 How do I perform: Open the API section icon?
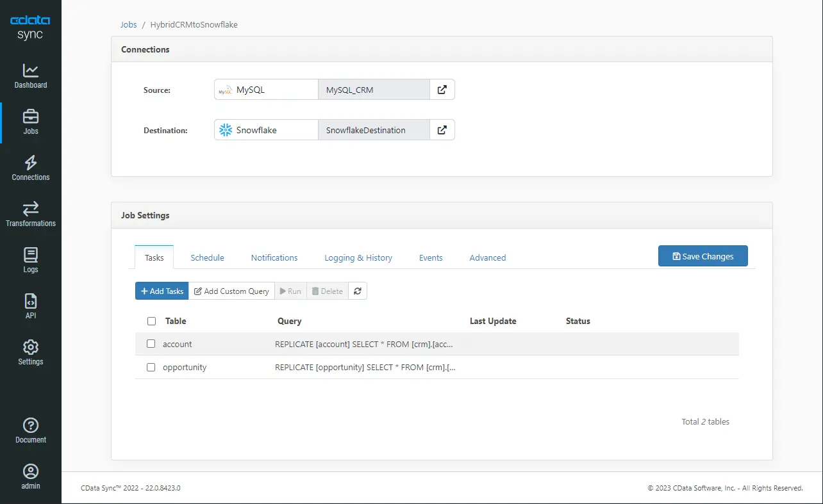(x=31, y=301)
